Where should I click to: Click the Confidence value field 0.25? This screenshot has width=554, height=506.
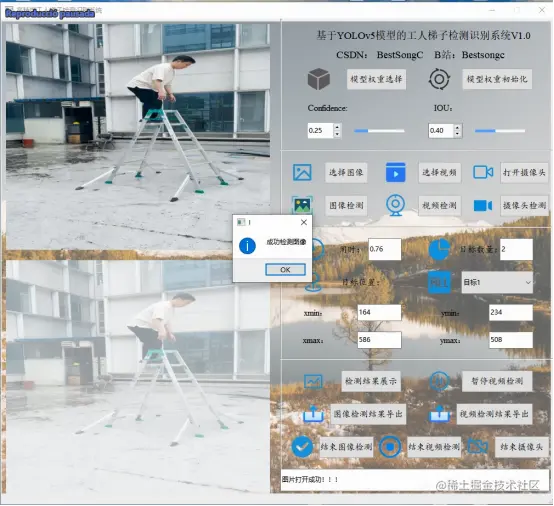tap(320, 130)
